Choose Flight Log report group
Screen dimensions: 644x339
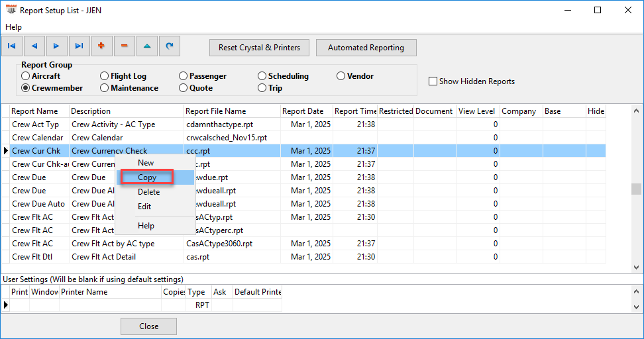(123, 76)
